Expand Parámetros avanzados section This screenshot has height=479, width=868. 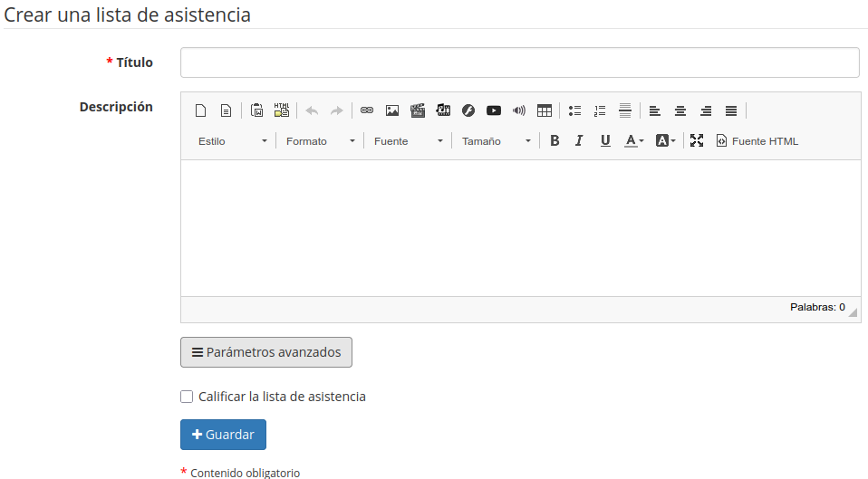[x=266, y=352]
